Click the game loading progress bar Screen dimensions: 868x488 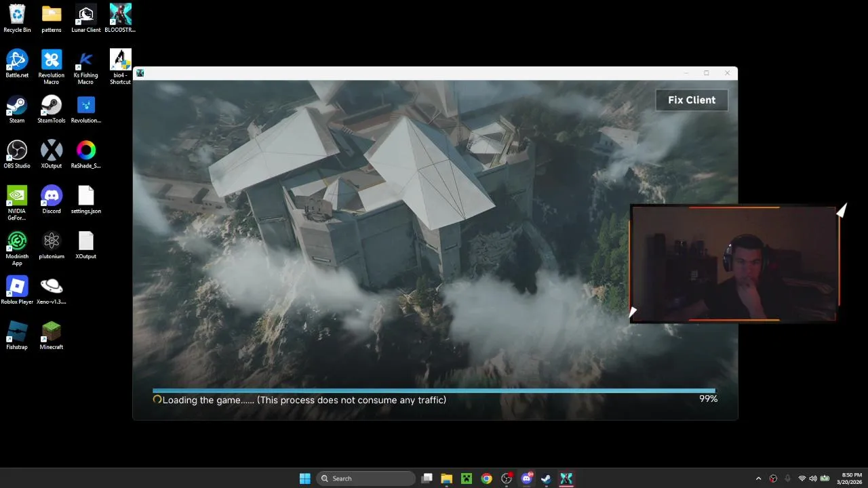[x=434, y=390]
